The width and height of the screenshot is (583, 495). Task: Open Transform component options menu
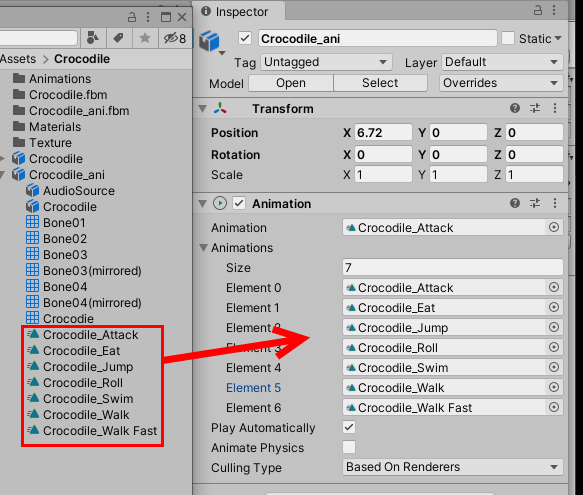[x=555, y=108]
